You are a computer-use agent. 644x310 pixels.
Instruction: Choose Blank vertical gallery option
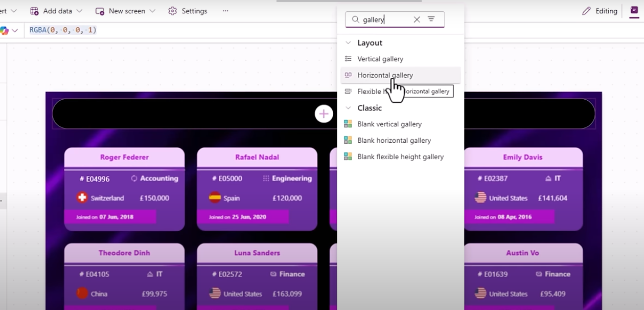(x=389, y=124)
